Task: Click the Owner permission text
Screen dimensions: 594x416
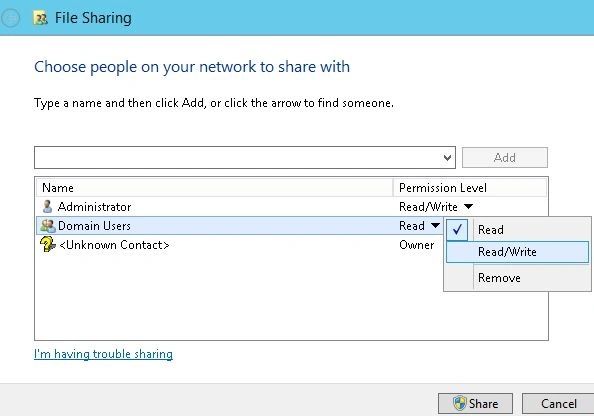Action: pos(416,245)
